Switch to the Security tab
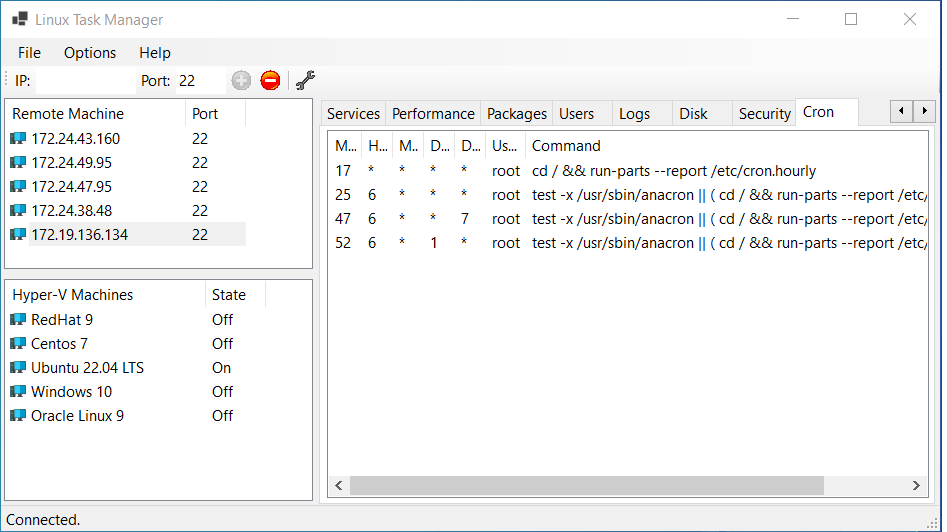Image resolution: width=947 pixels, height=532 pixels. (764, 114)
